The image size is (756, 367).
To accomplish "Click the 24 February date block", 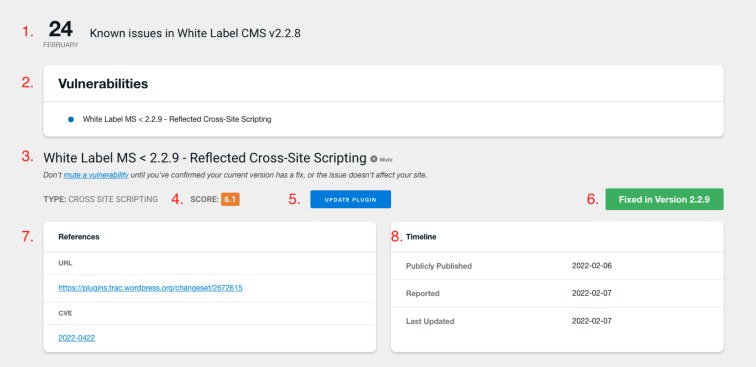I will [x=61, y=34].
